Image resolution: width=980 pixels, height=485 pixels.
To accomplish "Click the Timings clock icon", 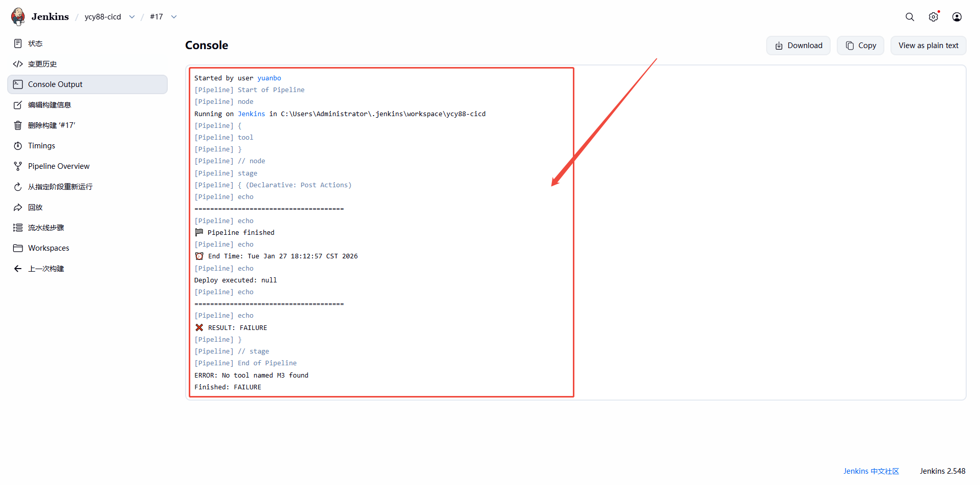I will click(x=18, y=146).
